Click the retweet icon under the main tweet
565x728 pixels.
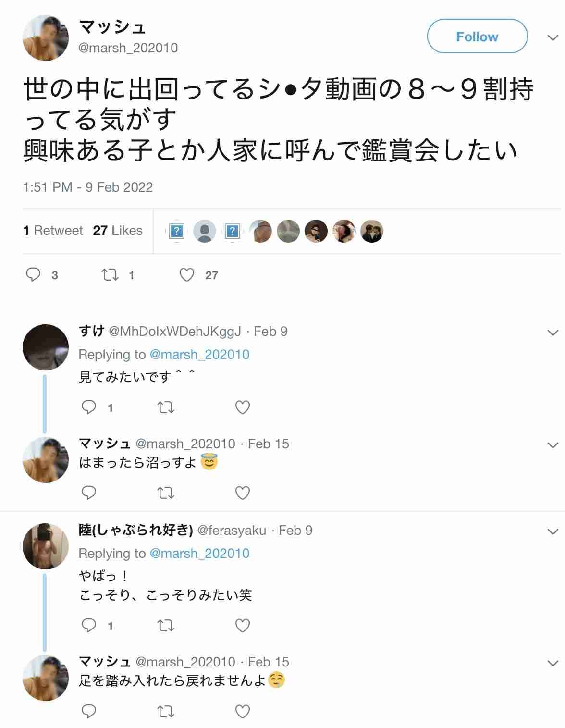[110, 274]
